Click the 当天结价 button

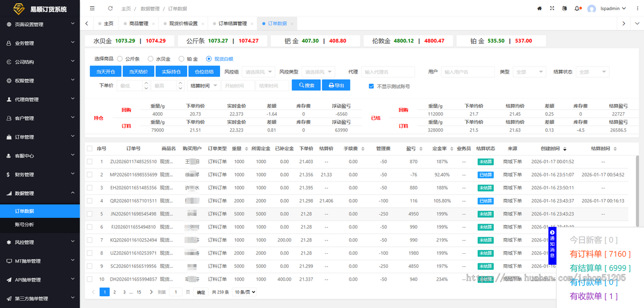pos(138,71)
